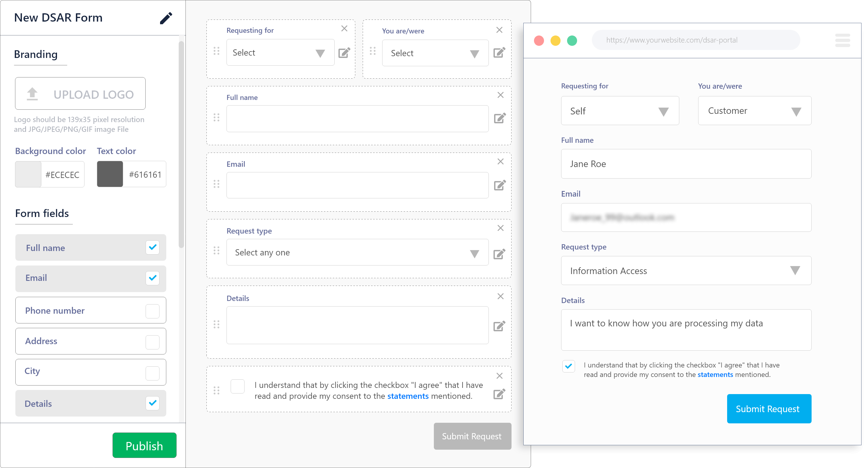Pick the background color swatch #ECECEC
Screen dimensions: 868x468
coord(28,174)
